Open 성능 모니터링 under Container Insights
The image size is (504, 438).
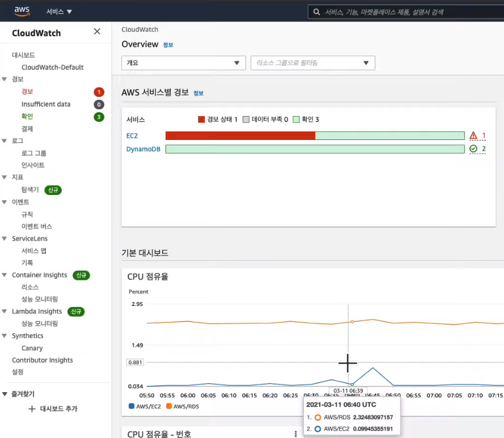click(40, 299)
